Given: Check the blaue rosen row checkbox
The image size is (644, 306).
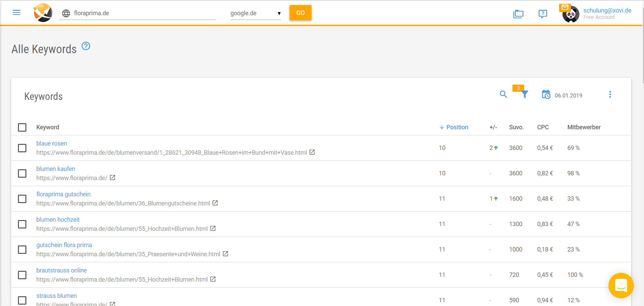Looking at the screenshot, I should click(22, 148).
